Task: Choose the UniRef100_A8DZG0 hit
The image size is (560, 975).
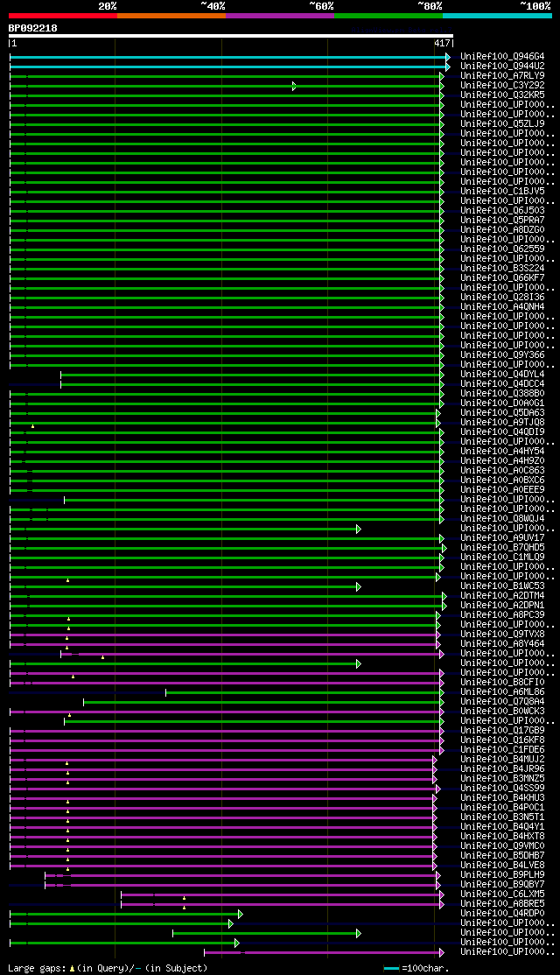Action: (503, 229)
